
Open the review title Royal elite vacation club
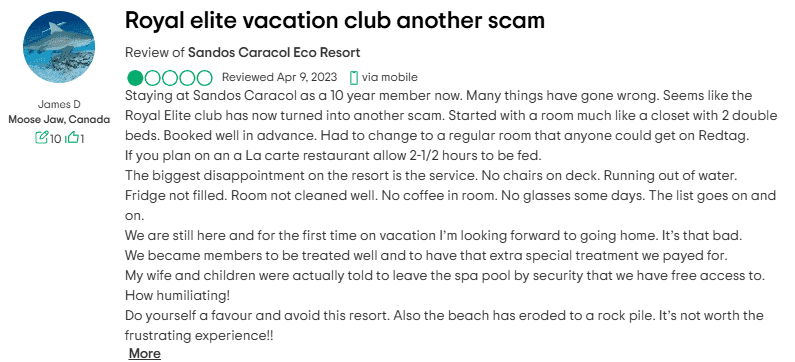click(335, 20)
